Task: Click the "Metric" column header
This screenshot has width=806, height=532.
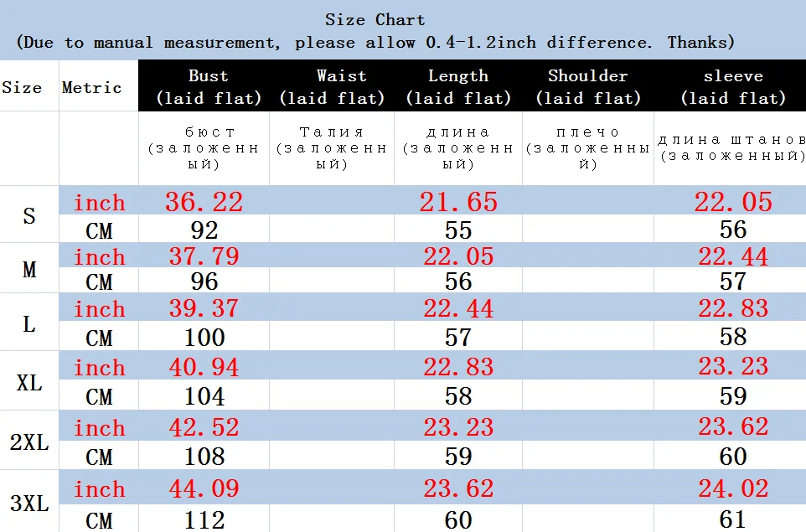Action: click(91, 87)
